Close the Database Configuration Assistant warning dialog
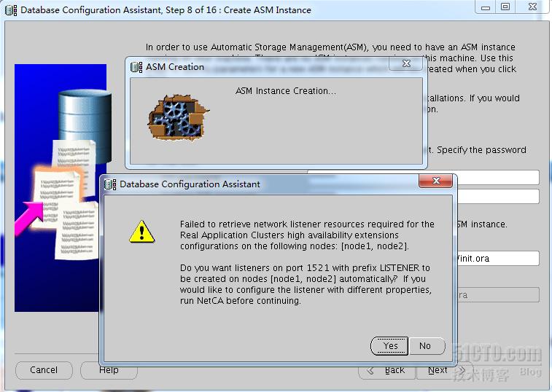 point(436,181)
